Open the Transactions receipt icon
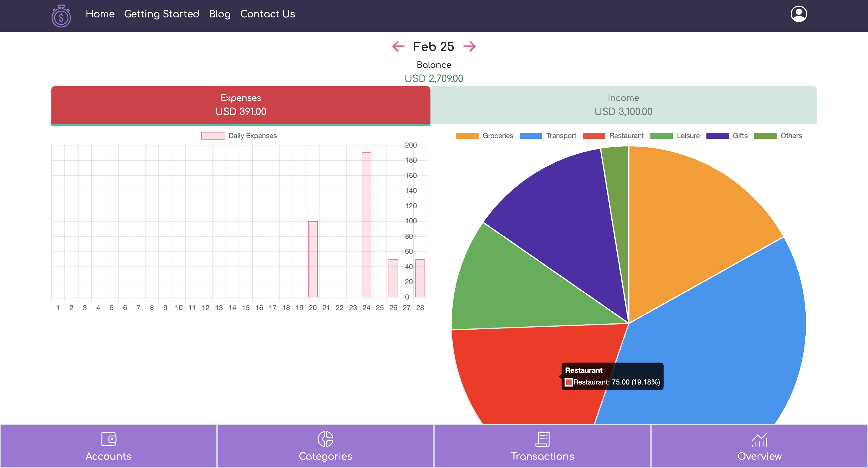This screenshot has height=468, width=868. [x=542, y=439]
